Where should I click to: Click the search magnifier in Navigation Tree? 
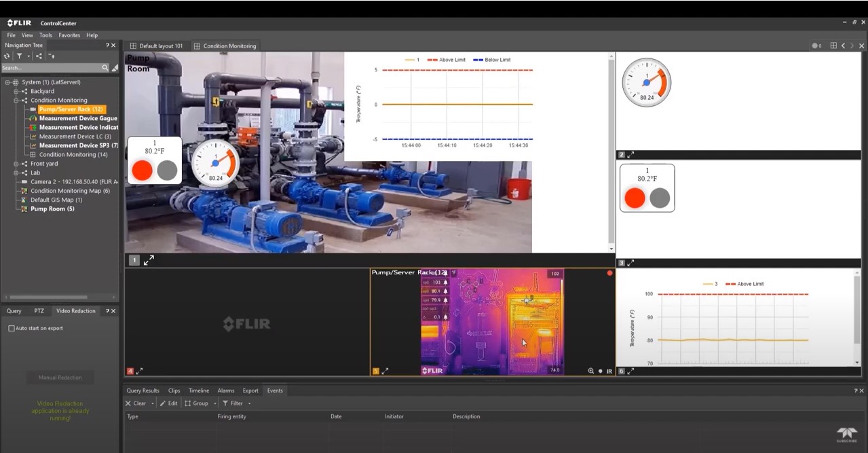click(105, 68)
